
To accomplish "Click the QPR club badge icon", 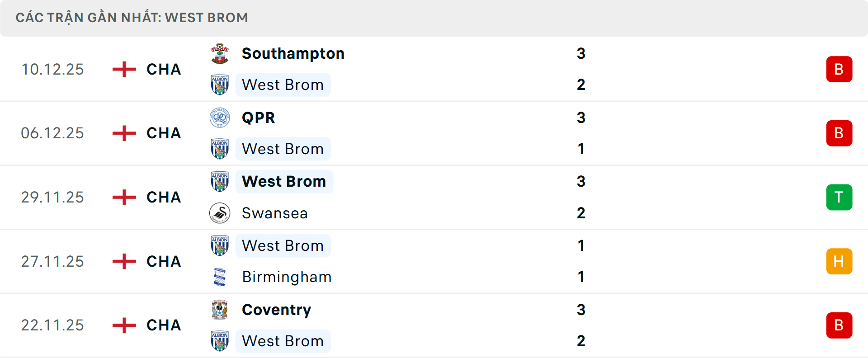I will (220, 117).
